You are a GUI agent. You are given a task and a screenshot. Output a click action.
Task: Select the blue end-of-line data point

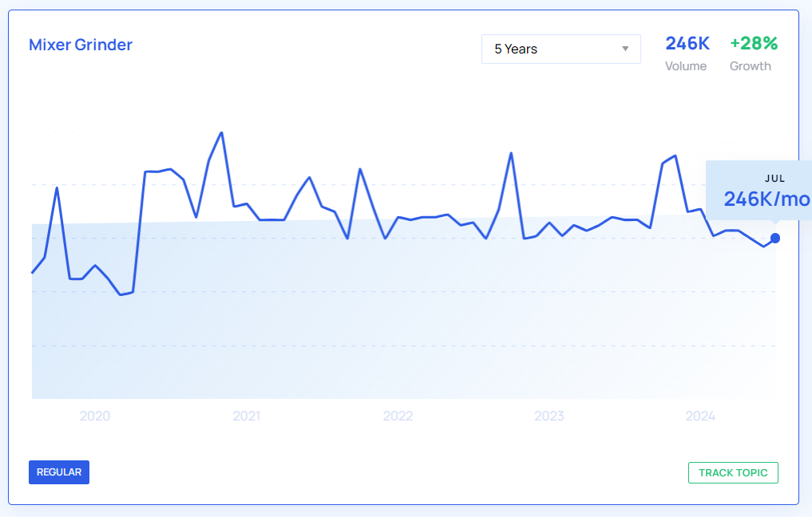(775, 238)
